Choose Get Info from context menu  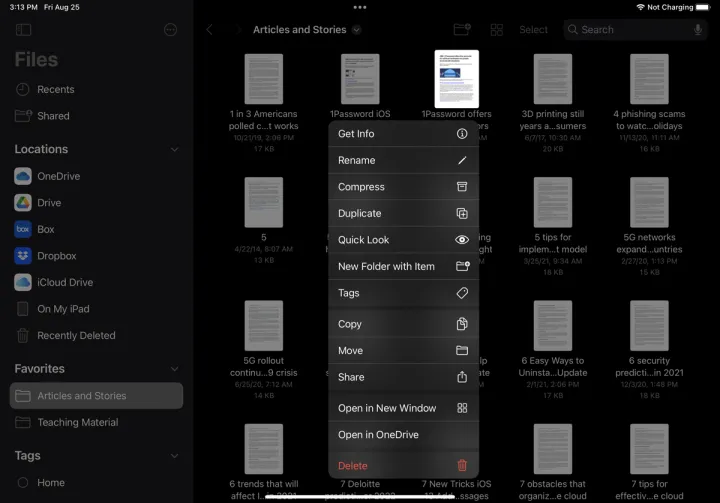pos(403,134)
